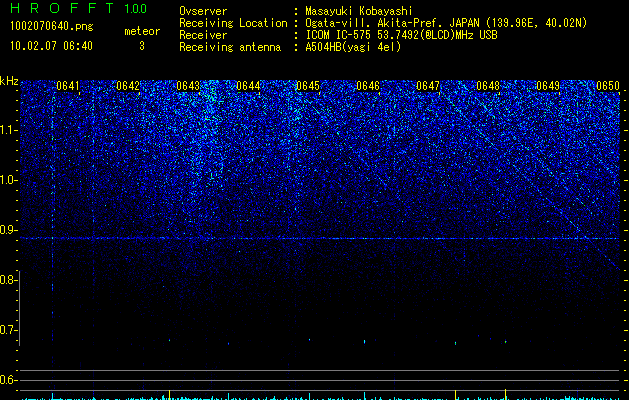Click the 1.0 kHz axis label
Viewport: 629px width, 400px height.
coord(7,180)
